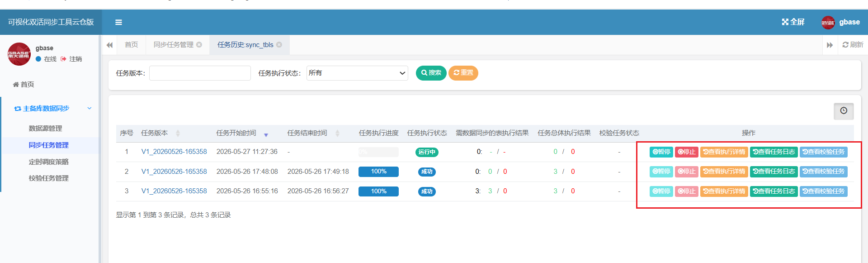Screen dimensions: 868x263
Task: Click end time 2026-05-26 16:56:27
Action: click(318, 191)
